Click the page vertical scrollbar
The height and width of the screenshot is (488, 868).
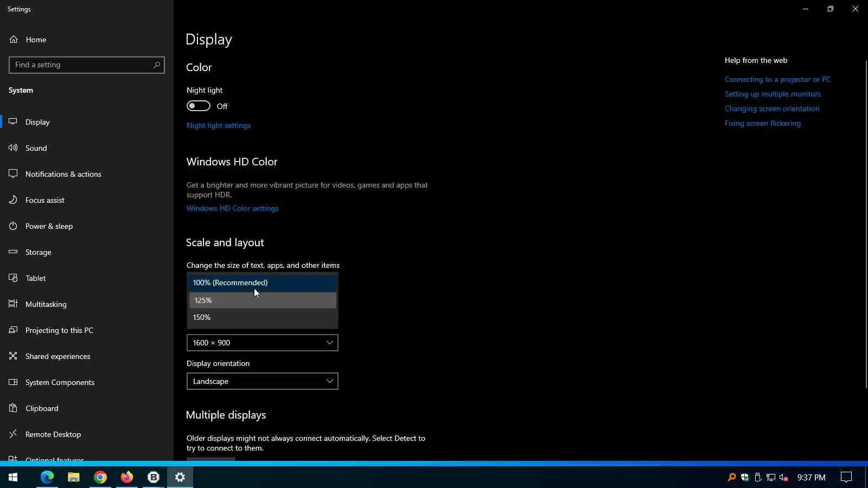(866, 223)
